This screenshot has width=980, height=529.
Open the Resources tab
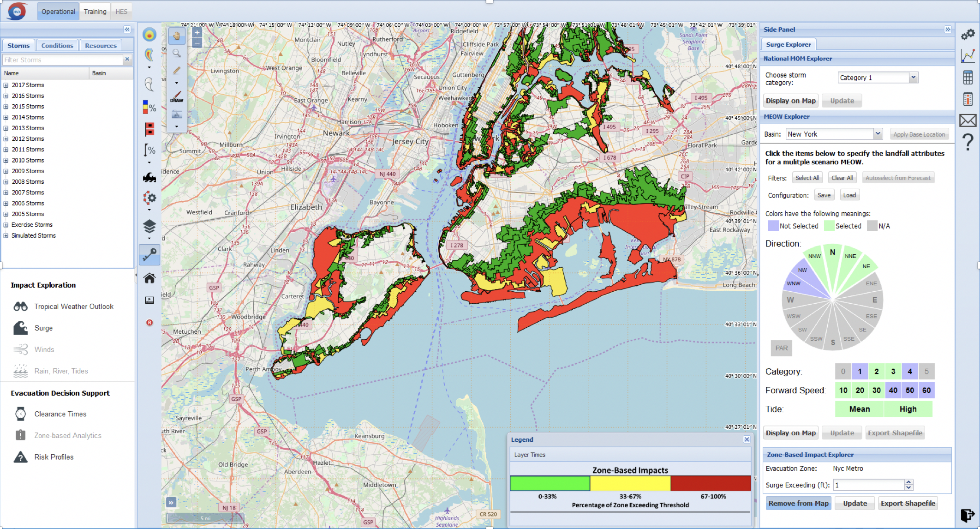click(101, 45)
